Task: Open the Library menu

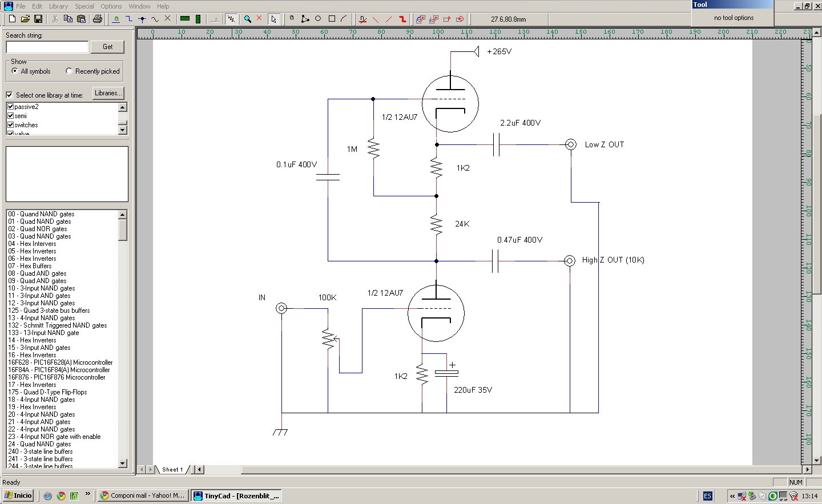Action: 58,6
